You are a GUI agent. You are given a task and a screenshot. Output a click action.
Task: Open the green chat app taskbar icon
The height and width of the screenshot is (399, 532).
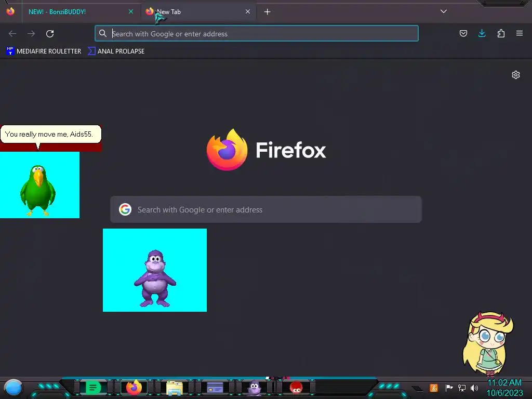click(93, 388)
